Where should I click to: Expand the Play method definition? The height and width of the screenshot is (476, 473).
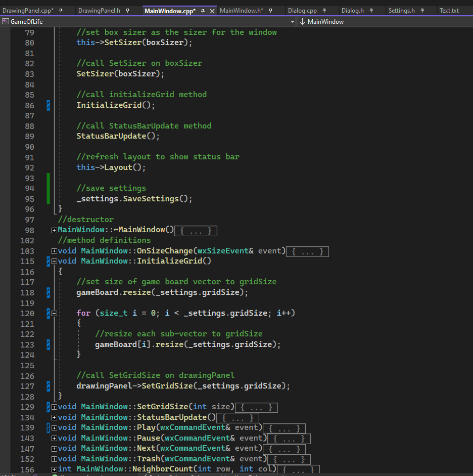[x=54, y=428]
